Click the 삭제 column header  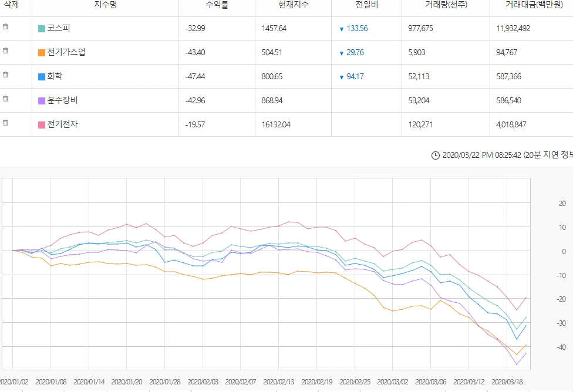click(11, 4)
